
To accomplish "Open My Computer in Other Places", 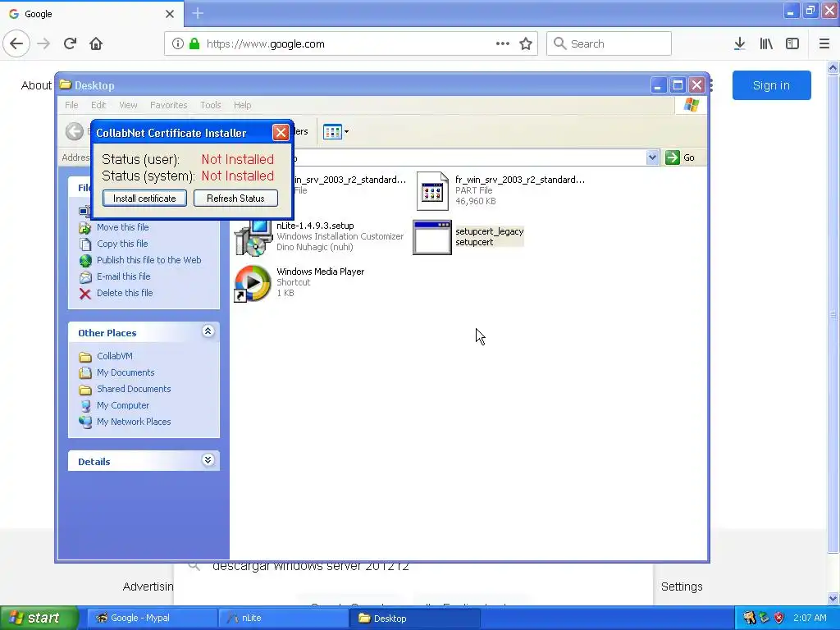I will pos(123,405).
